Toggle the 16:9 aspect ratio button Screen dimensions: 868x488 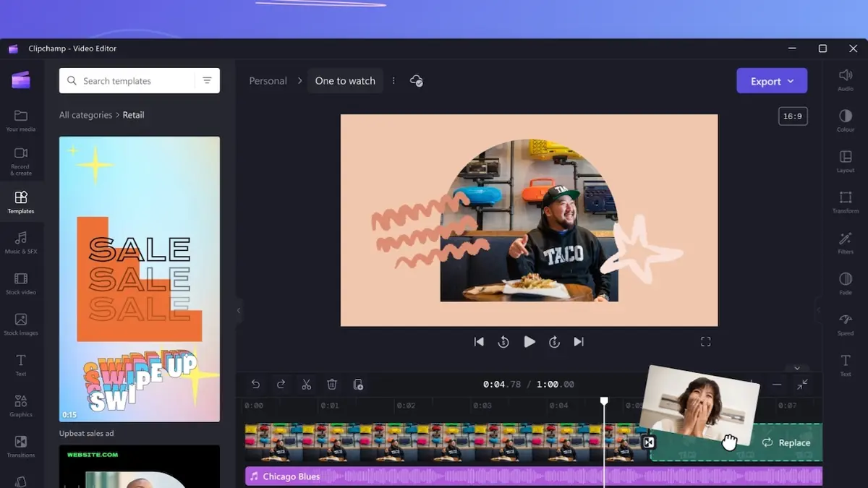click(x=793, y=116)
